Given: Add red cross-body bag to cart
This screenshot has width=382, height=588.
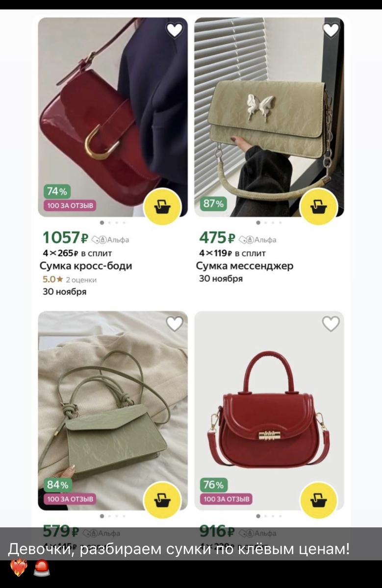Looking at the screenshot, I should point(161,207).
